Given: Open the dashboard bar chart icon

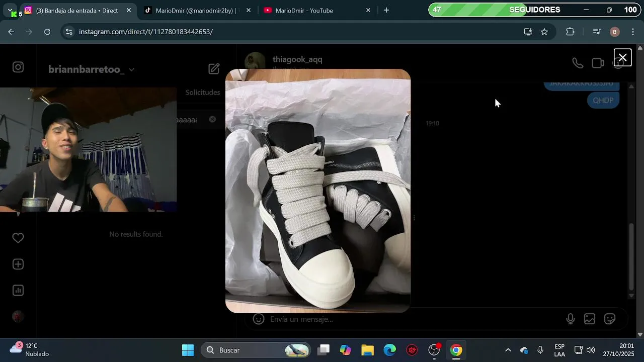Looking at the screenshot, I should click(x=18, y=290).
